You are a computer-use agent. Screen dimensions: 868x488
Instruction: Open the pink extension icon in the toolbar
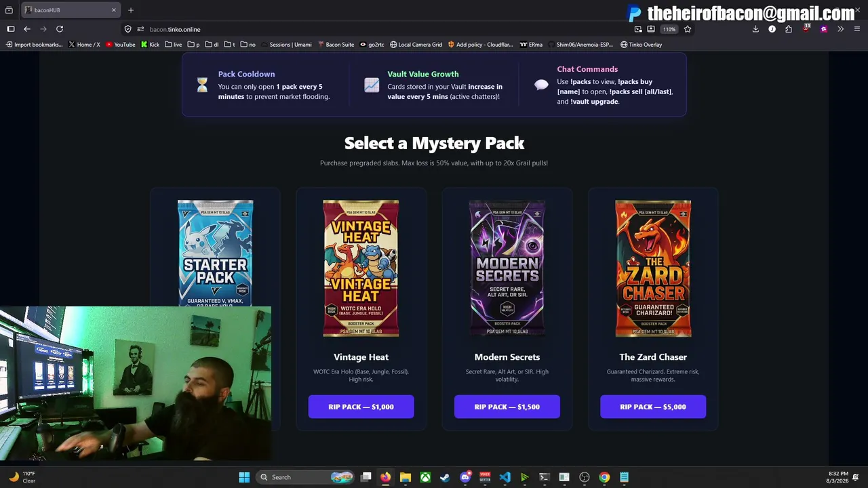pos(824,29)
